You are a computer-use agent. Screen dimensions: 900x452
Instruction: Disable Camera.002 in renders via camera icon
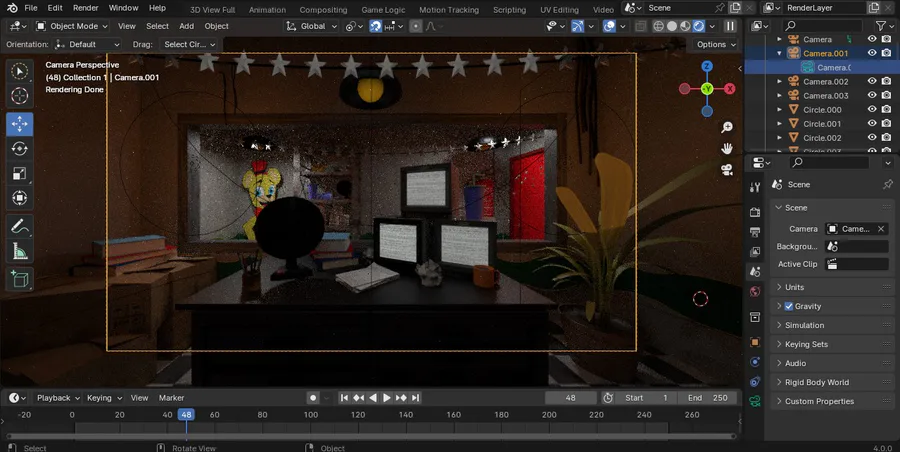pyautogui.click(x=887, y=81)
